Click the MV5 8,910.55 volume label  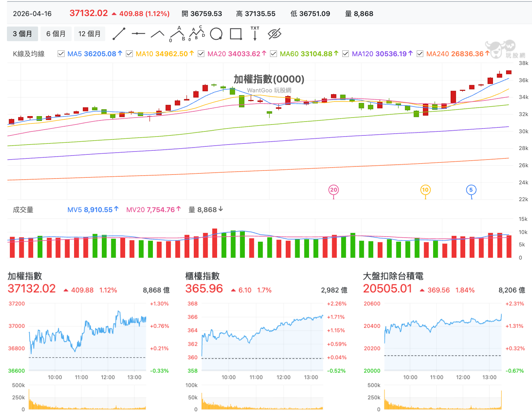click(93, 210)
